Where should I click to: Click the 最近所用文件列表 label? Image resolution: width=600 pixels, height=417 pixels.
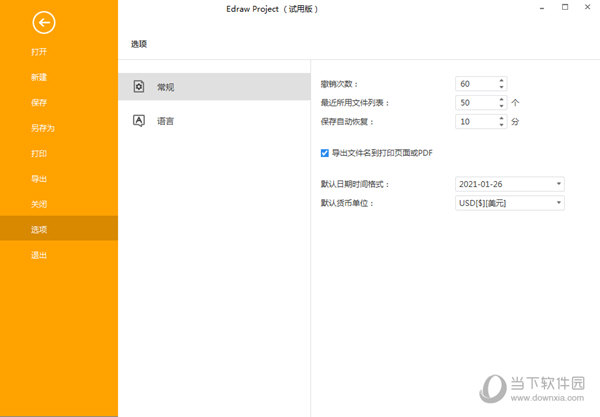tap(355, 103)
